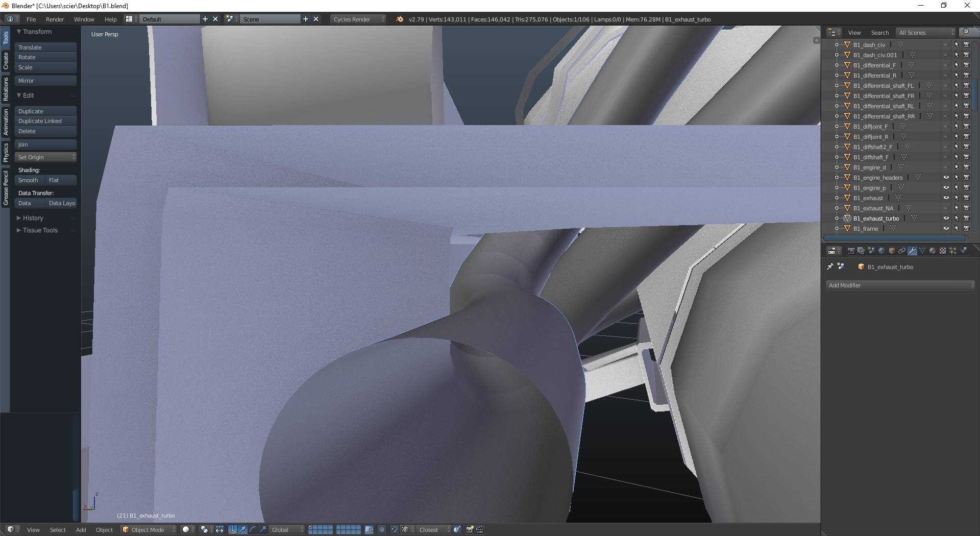This screenshot has height=536, width=980.
Task: Open the Global transform orientation dropdown
Action: 287,529
